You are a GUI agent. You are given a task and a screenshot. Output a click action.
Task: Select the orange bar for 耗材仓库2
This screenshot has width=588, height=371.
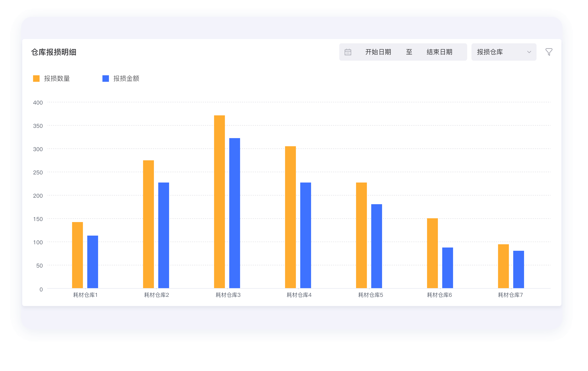(148, 224)
